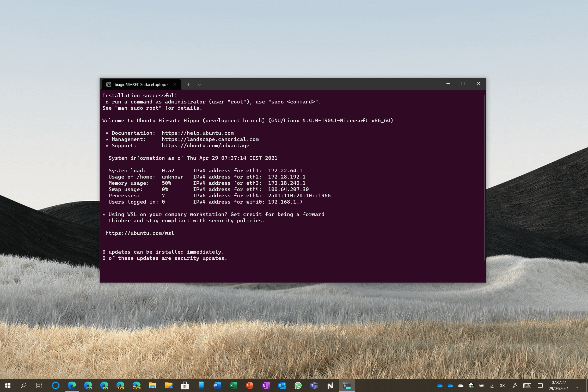
Task: Open the Notion app icon
Action: coord(330,385)
